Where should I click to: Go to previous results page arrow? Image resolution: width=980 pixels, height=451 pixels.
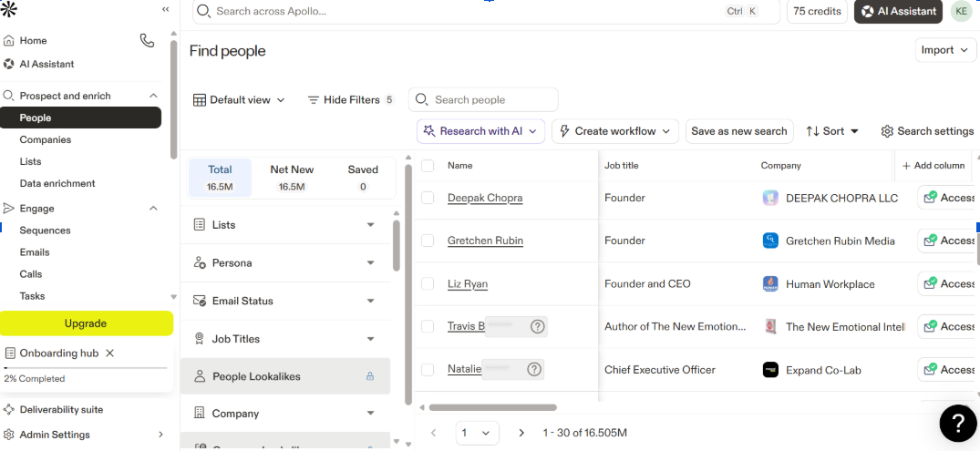coord(434,432)
